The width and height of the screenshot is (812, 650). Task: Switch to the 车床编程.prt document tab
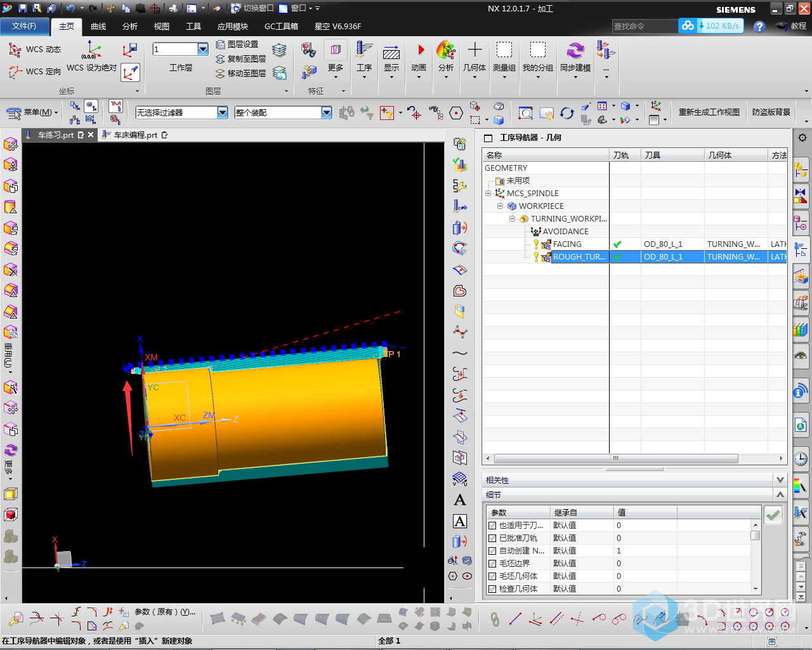tap(135, 135)
